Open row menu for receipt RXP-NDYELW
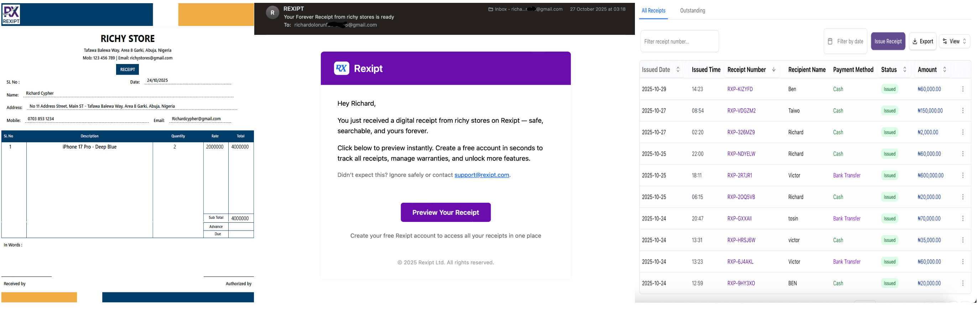This screenshot has width=980, height=313. click(x=963, y=154)
